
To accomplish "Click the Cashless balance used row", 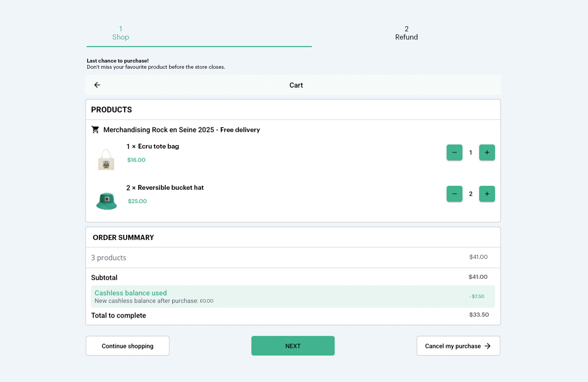I will click(293, 296).
